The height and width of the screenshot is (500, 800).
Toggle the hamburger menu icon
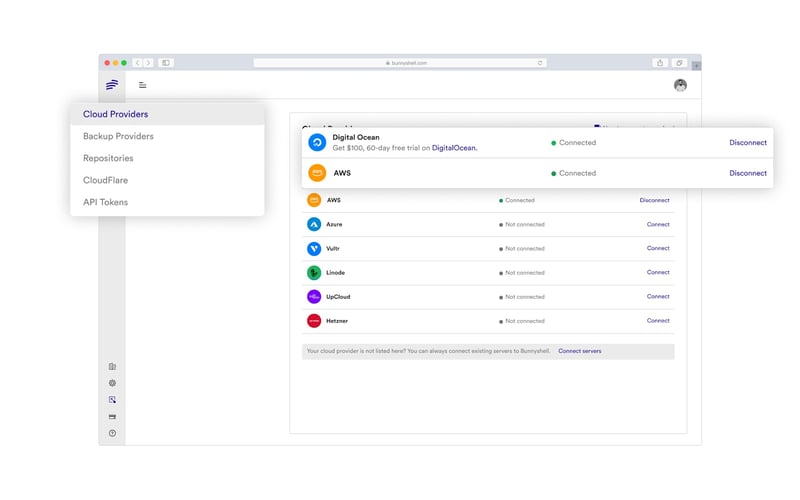[142, 85]
